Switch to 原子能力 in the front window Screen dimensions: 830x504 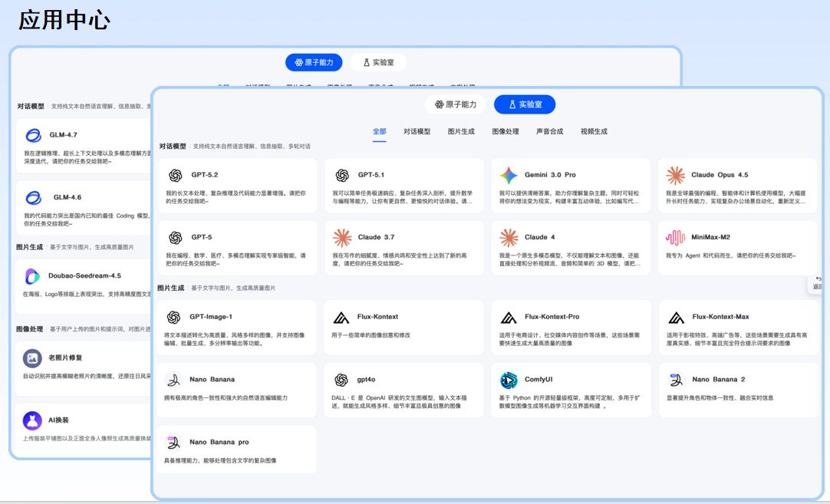coord(456,104)
